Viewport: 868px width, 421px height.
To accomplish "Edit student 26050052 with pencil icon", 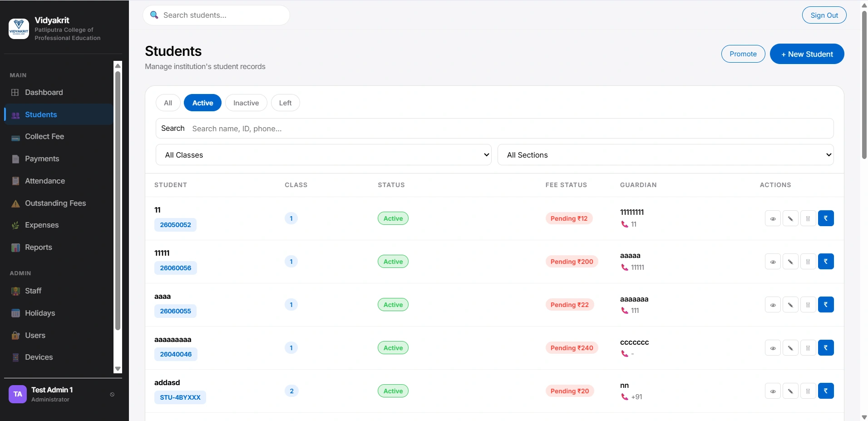I will coord(790,218).
